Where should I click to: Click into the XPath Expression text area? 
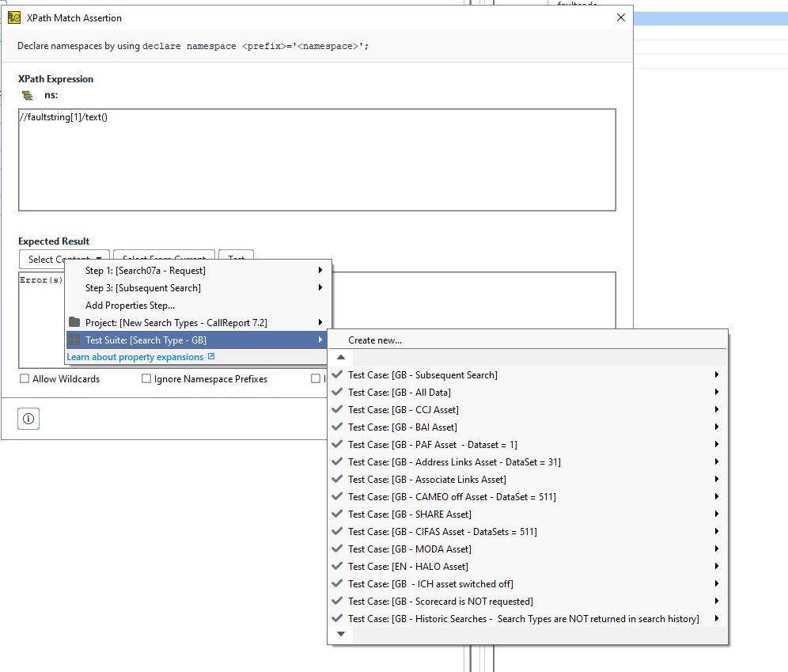tap(316, 160)
